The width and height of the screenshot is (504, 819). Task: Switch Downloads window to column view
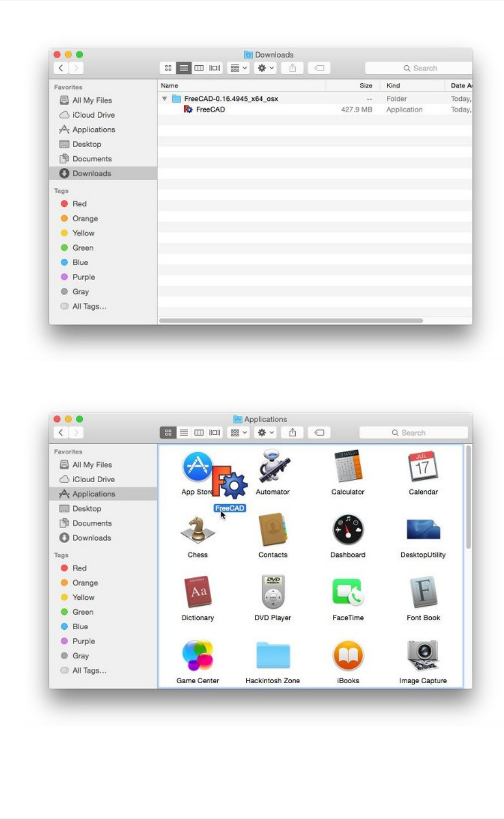click(199, 68)
